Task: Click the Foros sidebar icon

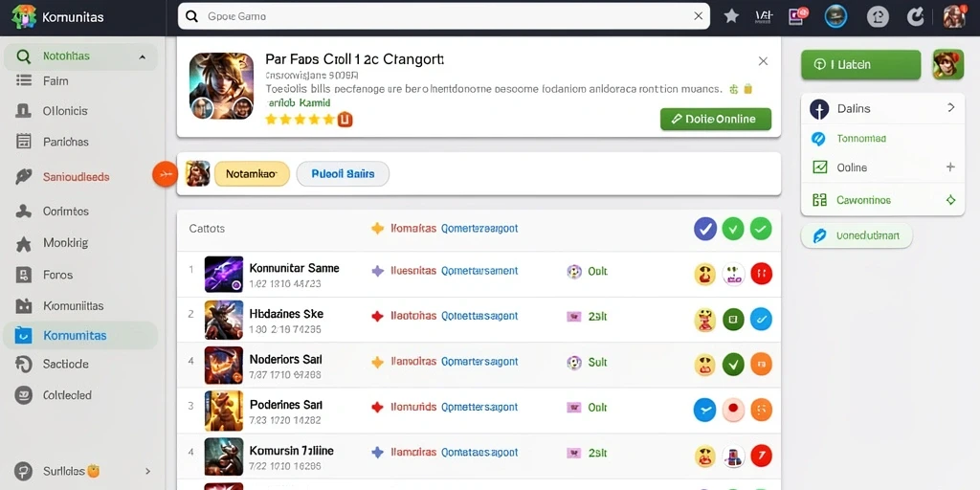Action: click(x=23, y=275)
